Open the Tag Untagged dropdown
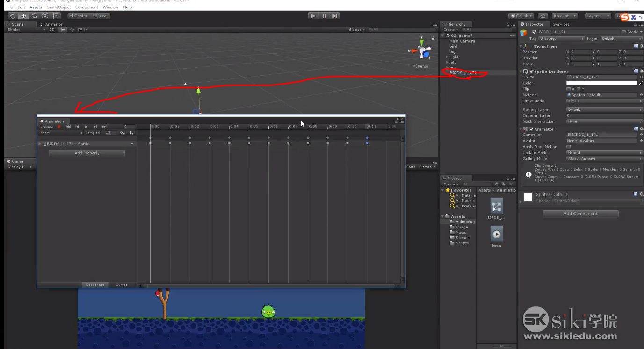Viewport: 644px width, 349px height. click(561, 39)
